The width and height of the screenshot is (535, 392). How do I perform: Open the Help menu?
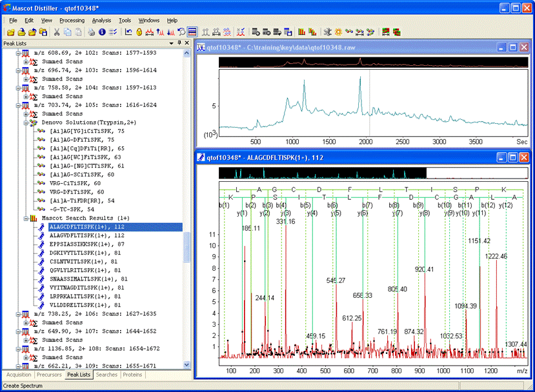click(x=172, y=21)
